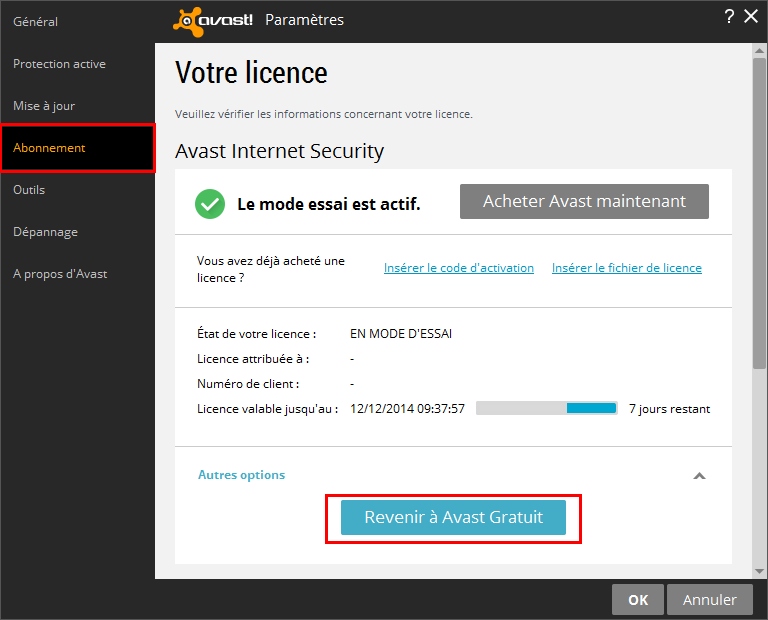Click the Avast Internet Security title

(279, 151)
